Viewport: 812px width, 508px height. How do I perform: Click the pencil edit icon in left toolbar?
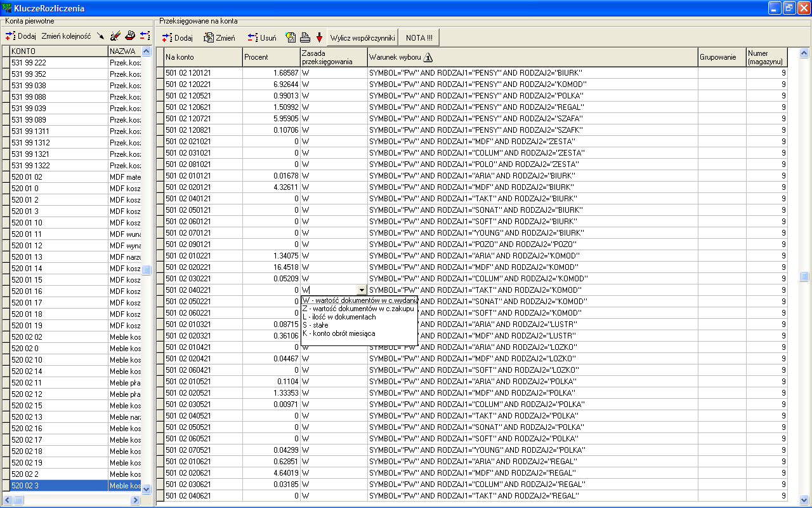pyautogui.click(x=115, y=36)
